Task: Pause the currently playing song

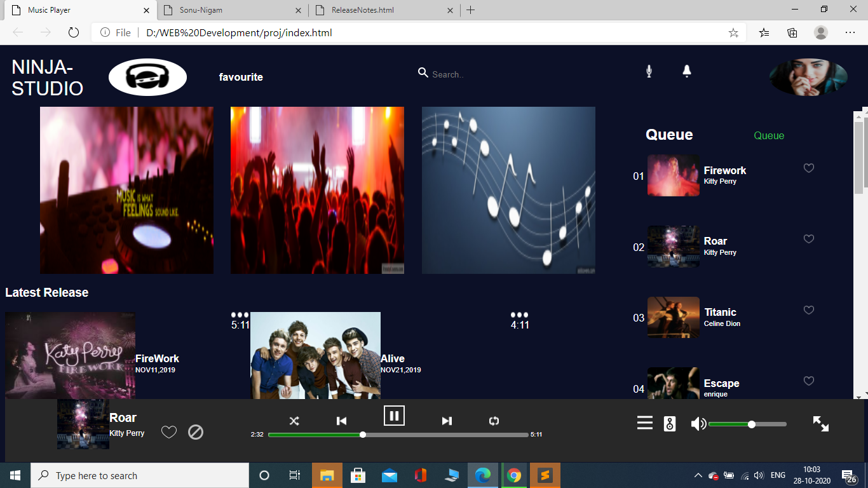Action: 394,416
